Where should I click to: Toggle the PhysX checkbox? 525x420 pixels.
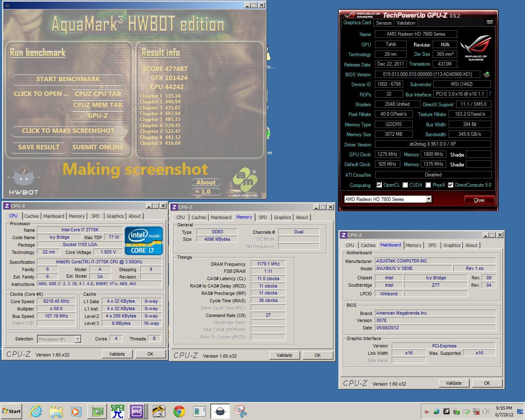click(428, 185)
